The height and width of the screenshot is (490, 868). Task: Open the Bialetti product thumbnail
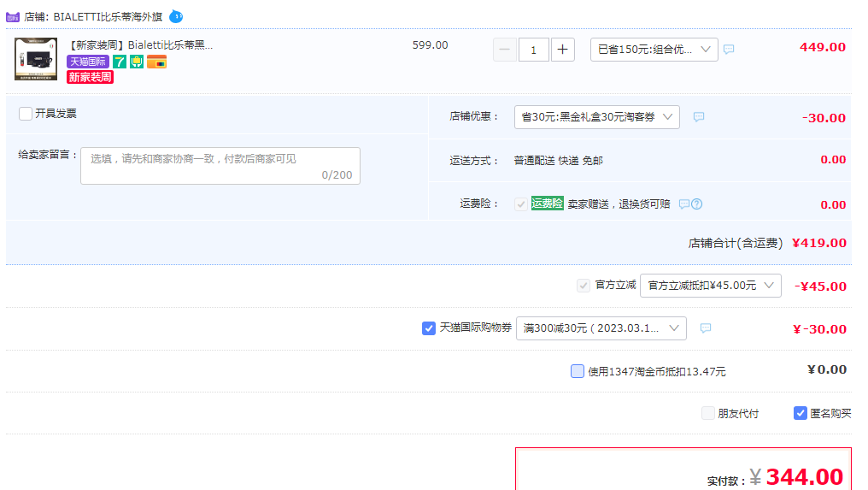coord(36,59)
